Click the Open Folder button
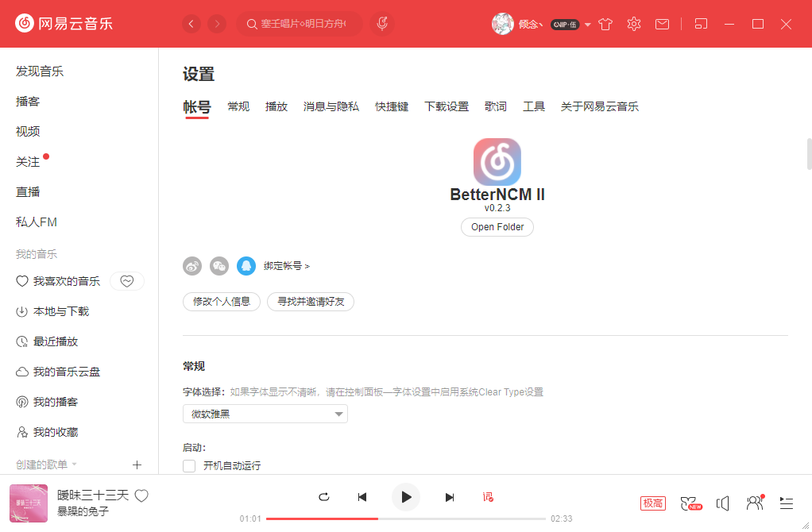The width and height of the screenshot is (812, 532). (497, 227)
